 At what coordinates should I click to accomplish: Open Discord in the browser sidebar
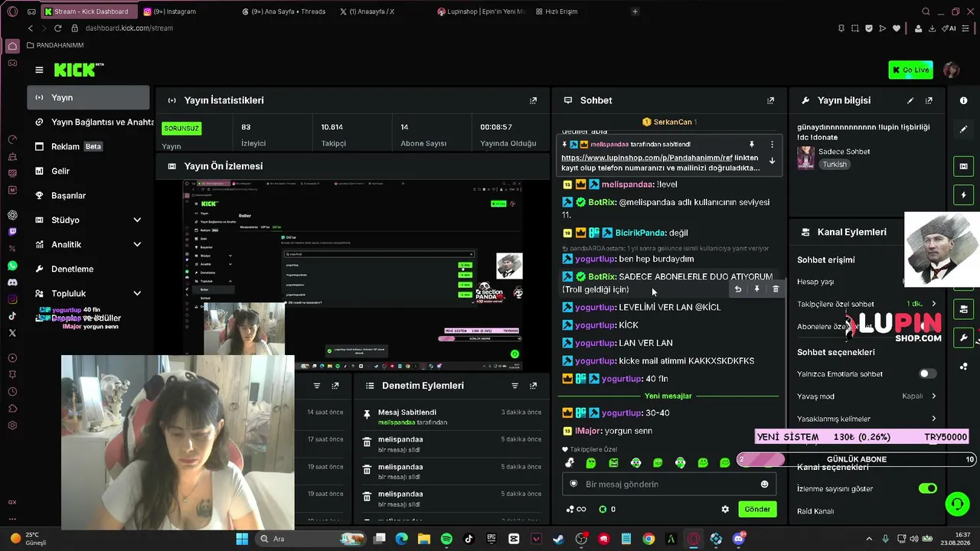click(12, 282)
